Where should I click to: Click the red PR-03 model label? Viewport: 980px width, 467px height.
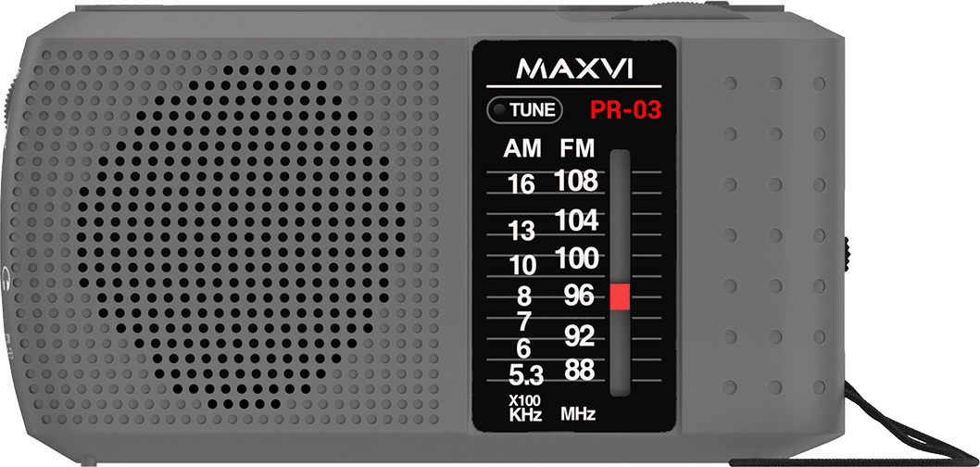point(625,110)
